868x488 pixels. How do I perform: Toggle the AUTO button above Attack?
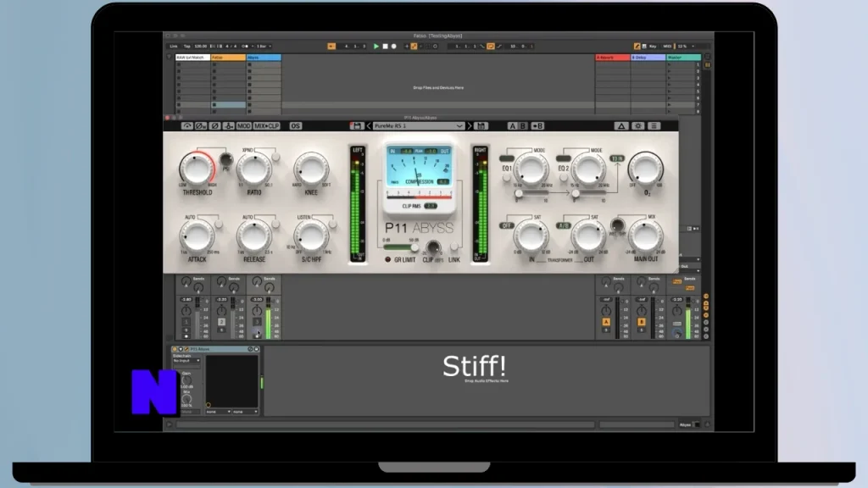point(219,224)
